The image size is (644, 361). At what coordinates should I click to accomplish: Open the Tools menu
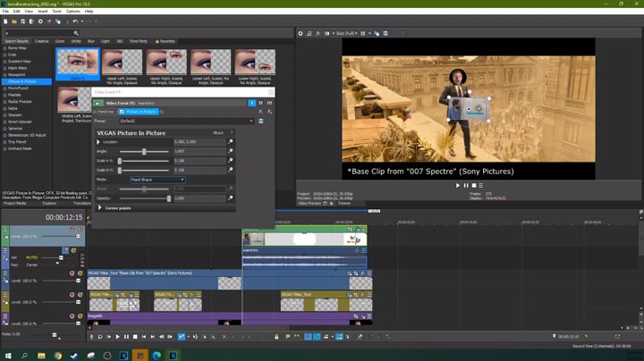[56, 11]
